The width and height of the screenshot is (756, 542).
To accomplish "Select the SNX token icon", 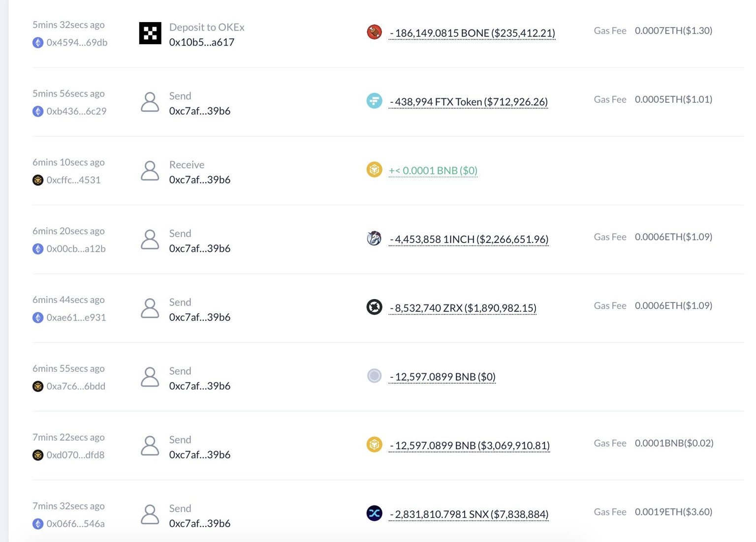I will [375, 513].
